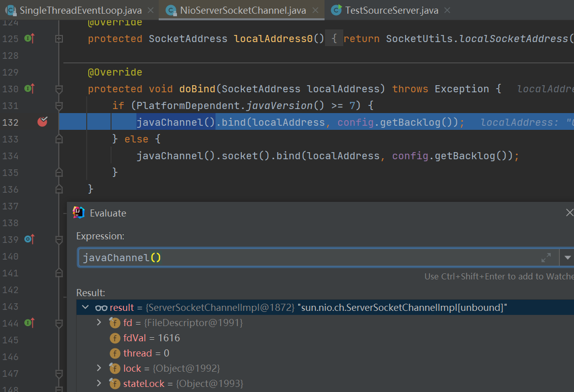This screenshot has height=392, width=574.
Task: Expand the lock Object field
Action: [99, 368]
